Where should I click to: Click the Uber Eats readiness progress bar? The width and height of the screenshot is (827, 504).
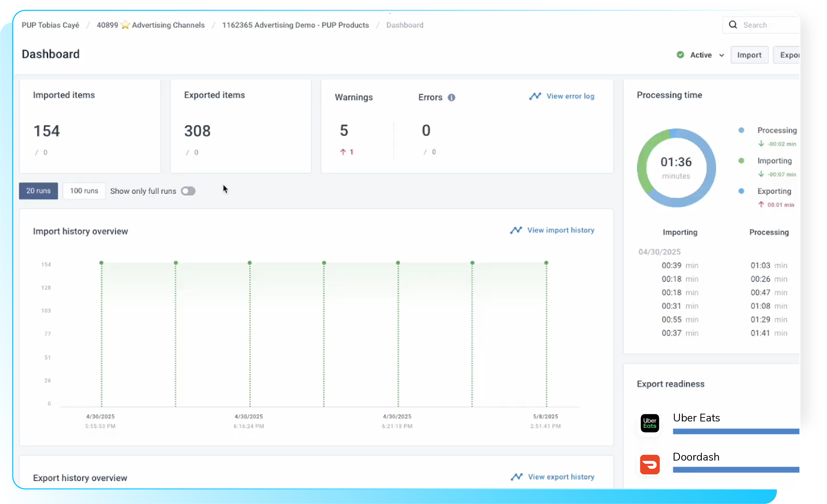(735, 432)
